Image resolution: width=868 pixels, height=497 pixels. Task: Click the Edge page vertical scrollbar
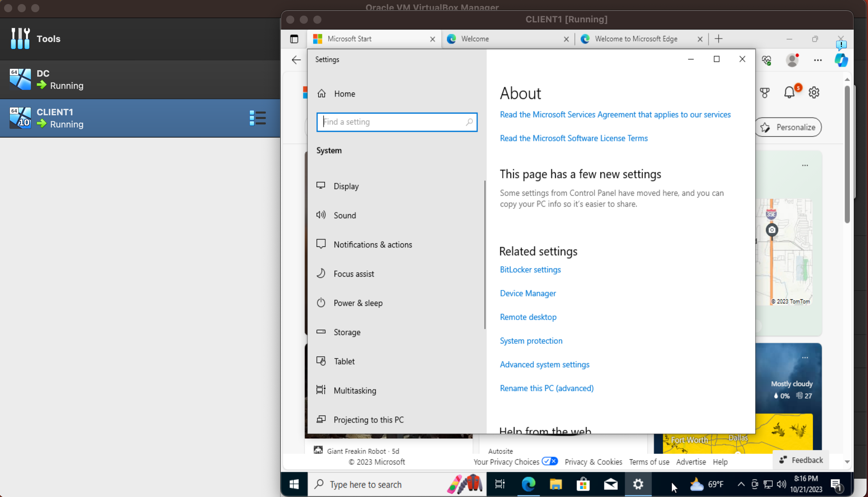pos(847,154)
